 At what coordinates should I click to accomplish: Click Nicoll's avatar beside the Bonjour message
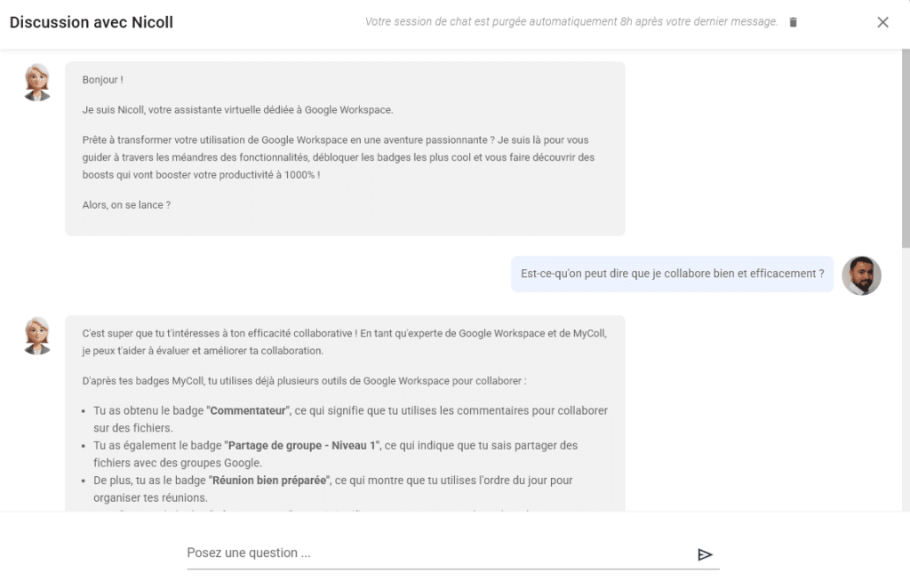click(37, 83)
